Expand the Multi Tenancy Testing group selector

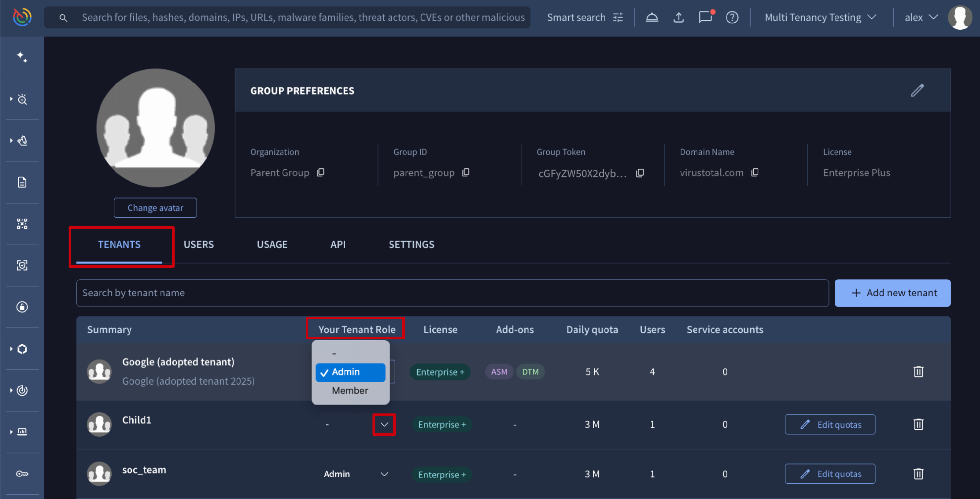coord(820,18)
